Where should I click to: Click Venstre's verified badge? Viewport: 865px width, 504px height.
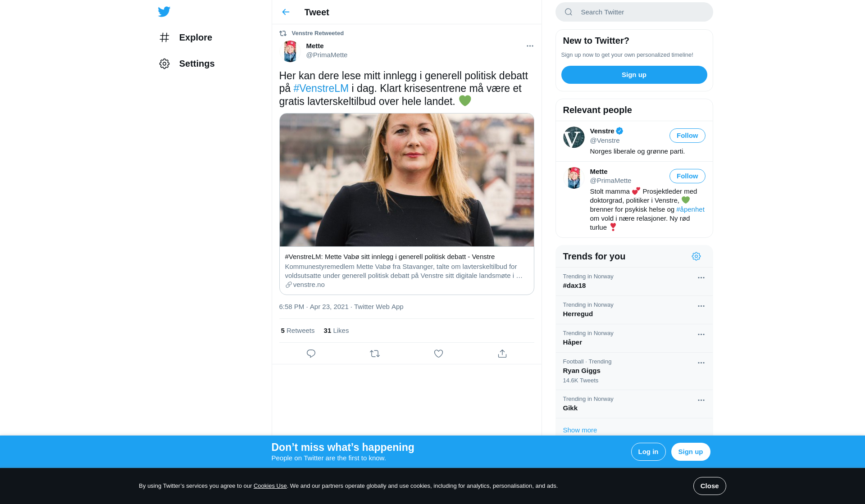click(x=619, y=131)
